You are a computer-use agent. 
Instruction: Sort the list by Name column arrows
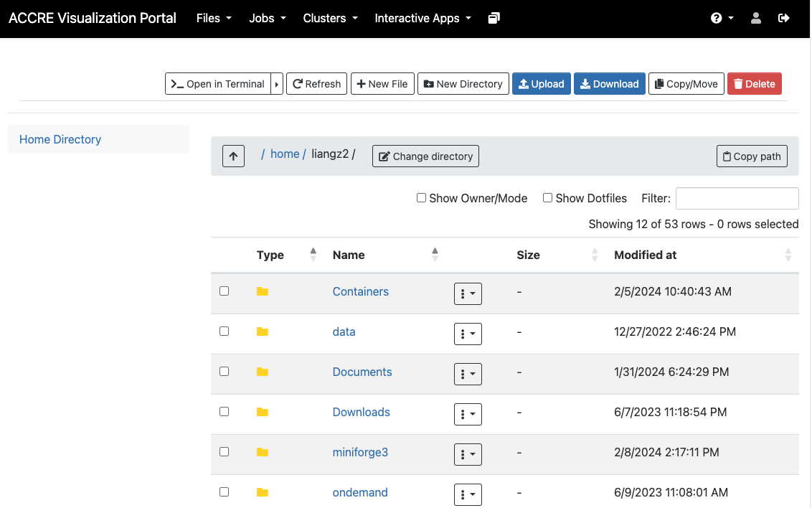pyautogui.click(x=435, y=255)
